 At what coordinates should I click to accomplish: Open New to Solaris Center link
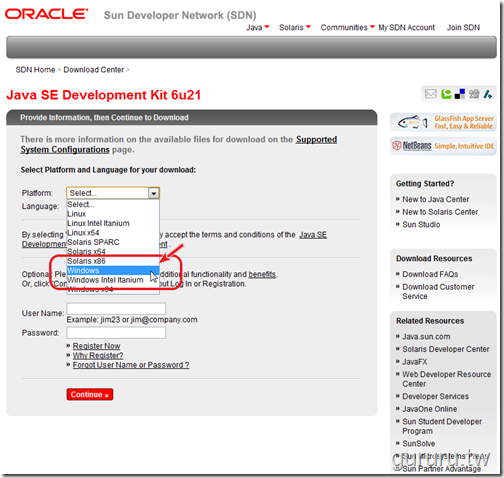point(440,212)
